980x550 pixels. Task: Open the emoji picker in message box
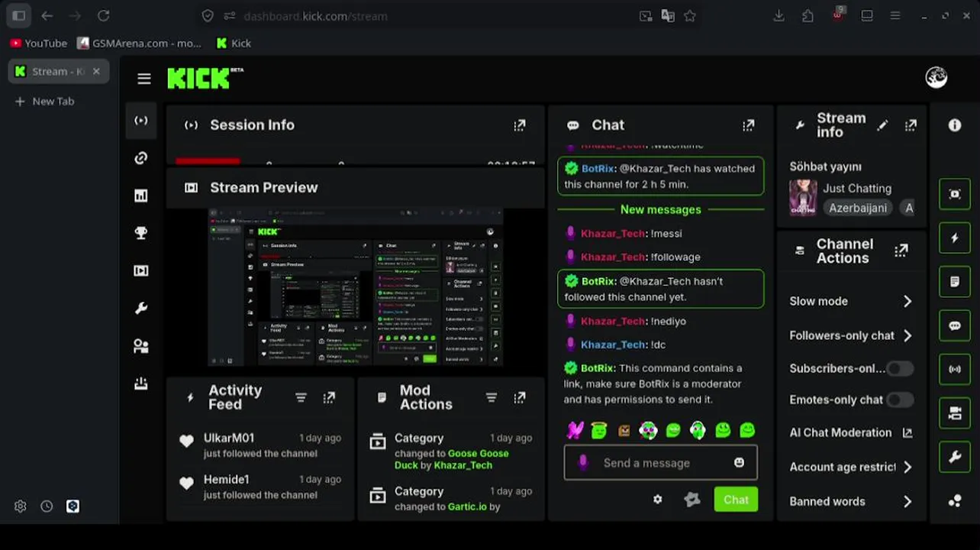(739, 463)
